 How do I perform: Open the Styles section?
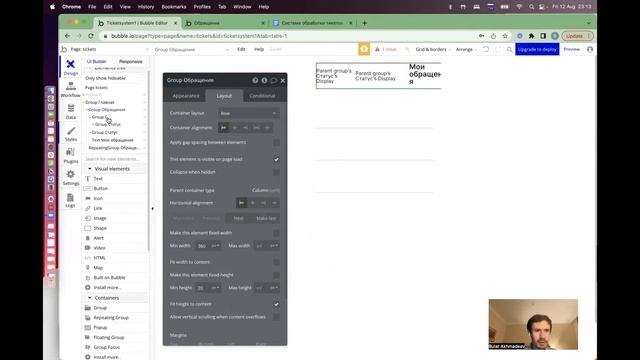pyautogui.click(x=71, y=133)
